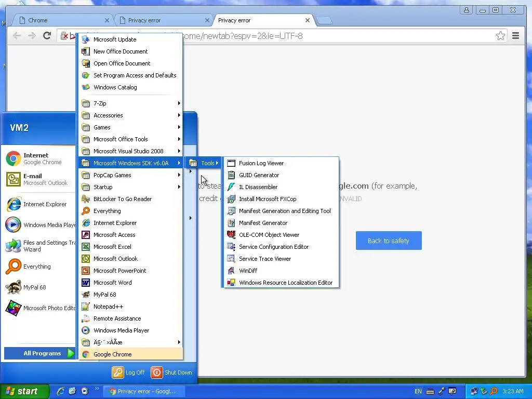The width and height of the screenshot is (532, 399).
Task: Open Set Program Access and Defaults
Action: tap(130, 75)
